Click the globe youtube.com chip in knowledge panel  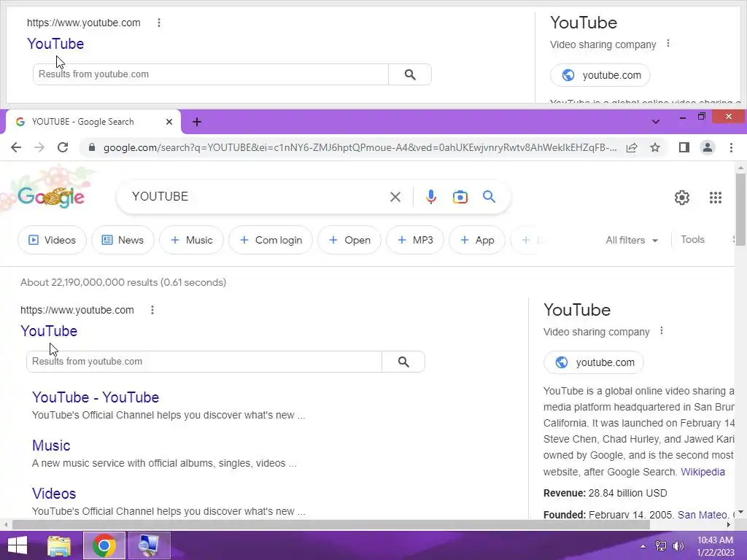[x=594, y=362]
